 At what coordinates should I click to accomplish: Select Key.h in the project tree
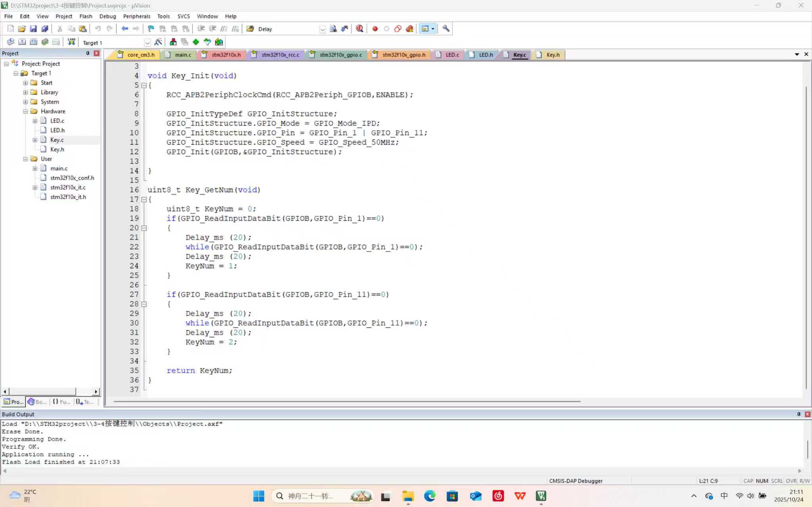57,149
